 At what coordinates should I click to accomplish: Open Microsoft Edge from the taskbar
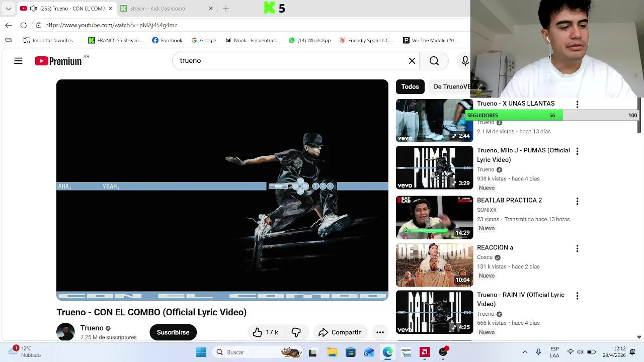(x=387, y=352)
